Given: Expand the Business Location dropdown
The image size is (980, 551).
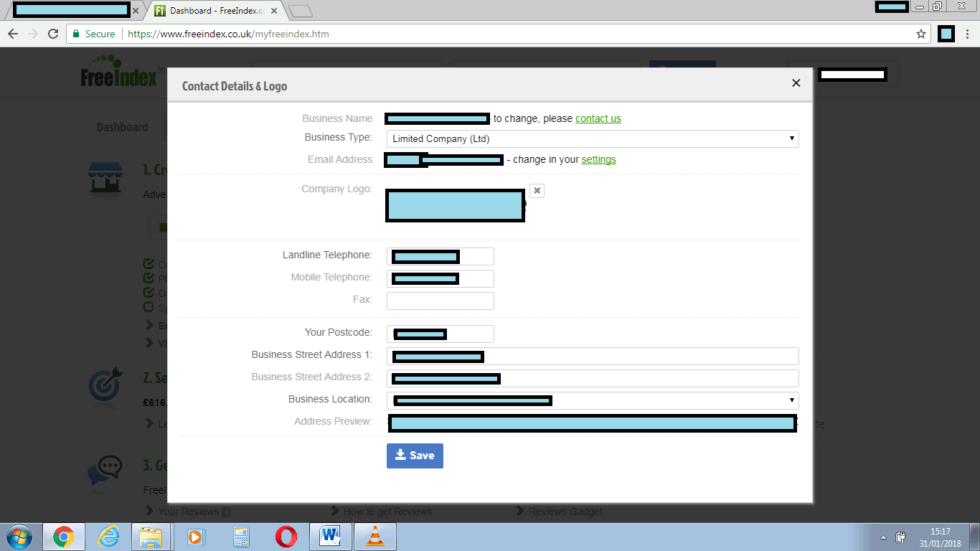Looking at the screenshot, I should click(x=592, y=400).
